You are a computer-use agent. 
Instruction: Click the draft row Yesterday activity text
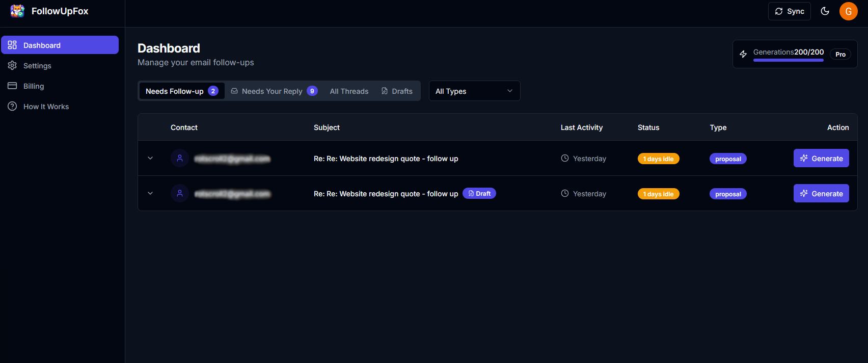589,194
